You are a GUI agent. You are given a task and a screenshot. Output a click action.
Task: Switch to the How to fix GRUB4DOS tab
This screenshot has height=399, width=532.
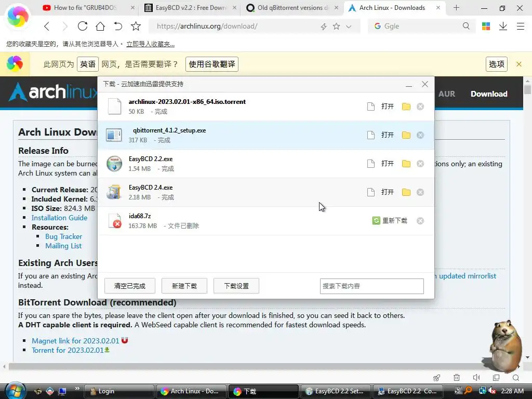pos(89,7)
